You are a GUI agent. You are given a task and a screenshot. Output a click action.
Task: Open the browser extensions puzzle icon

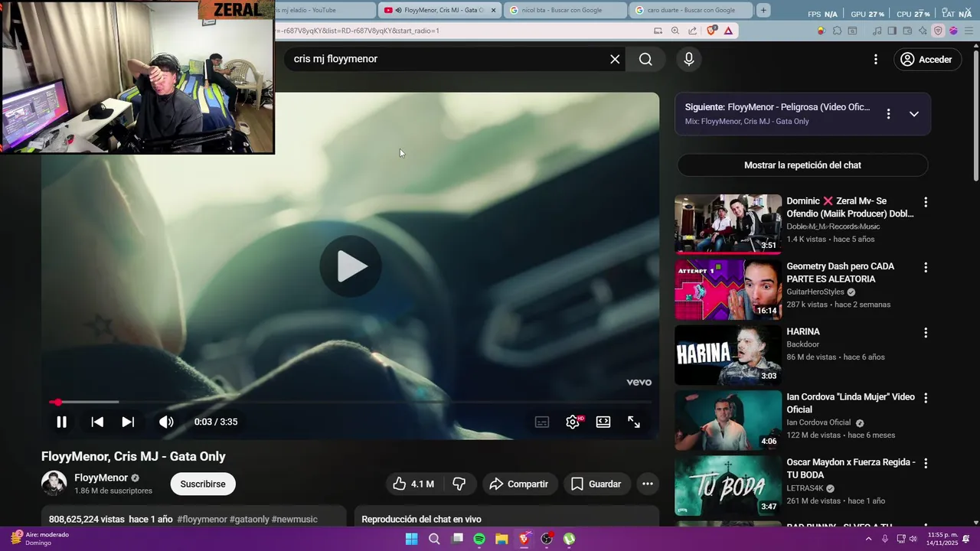point(837,31)
